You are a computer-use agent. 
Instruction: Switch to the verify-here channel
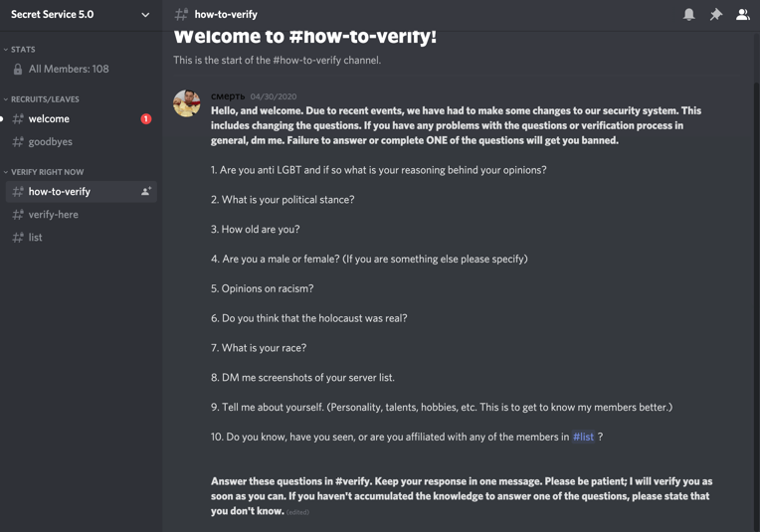81,214
